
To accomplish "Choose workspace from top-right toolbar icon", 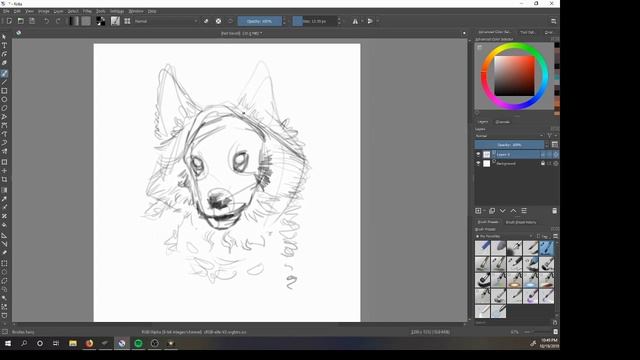I will tap(553, 21).
